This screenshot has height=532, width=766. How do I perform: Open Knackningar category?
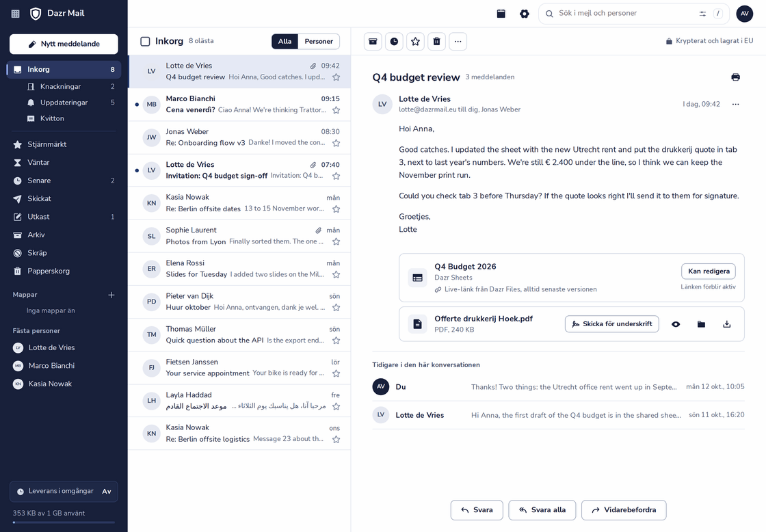pos(70,86)
